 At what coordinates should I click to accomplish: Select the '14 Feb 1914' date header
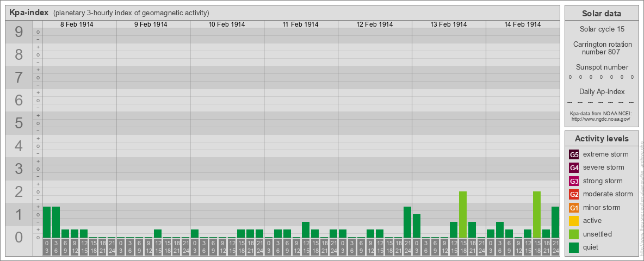pyautogui.click(x=522, y=24)
